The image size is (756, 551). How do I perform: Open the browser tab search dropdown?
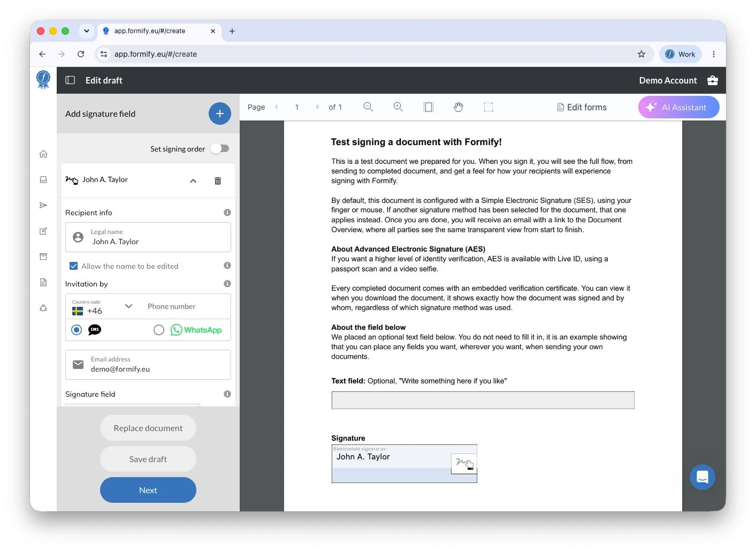(x=87, y=31)
